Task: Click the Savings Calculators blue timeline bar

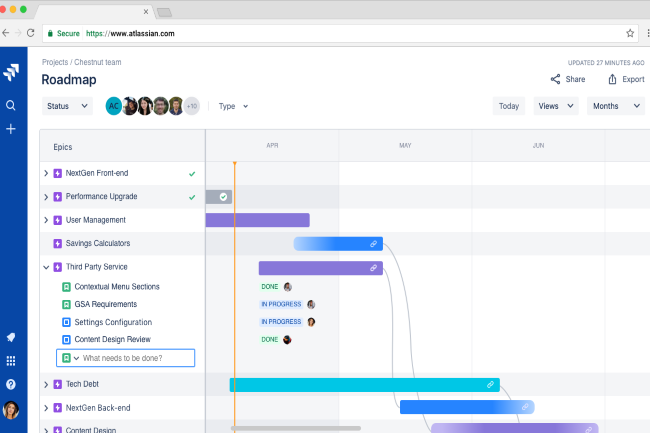Action: point(338,244)
